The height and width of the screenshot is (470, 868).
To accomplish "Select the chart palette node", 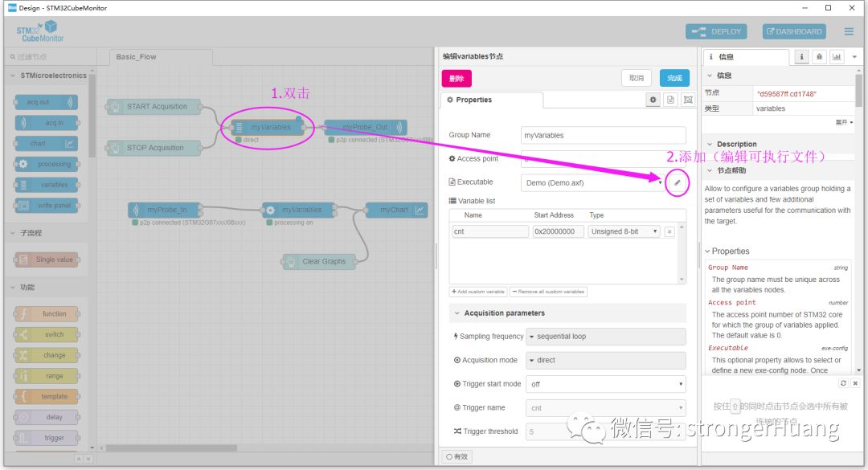I will (x=46, y=143).
